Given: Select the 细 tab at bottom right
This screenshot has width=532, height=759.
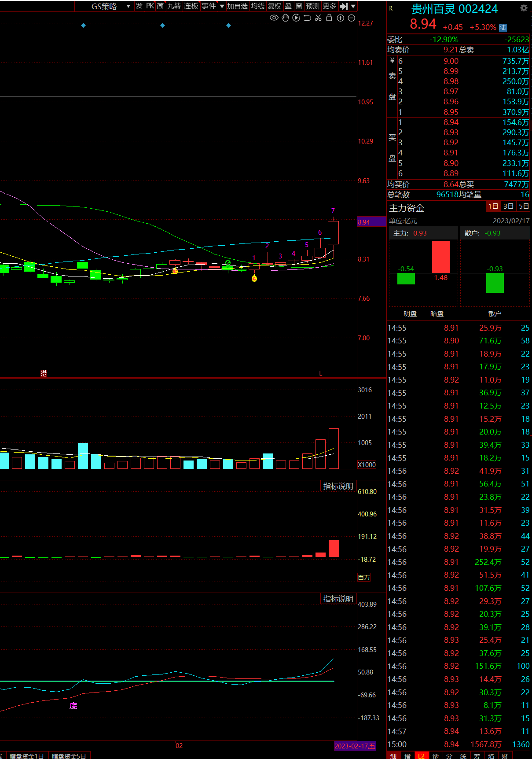Looking at the screenshot, I should (x=393, y=755).
